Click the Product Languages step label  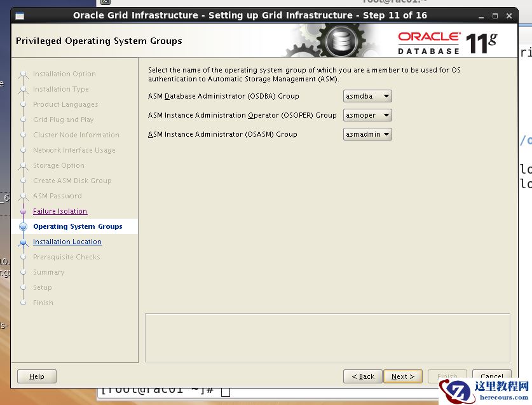pos(65,104)
